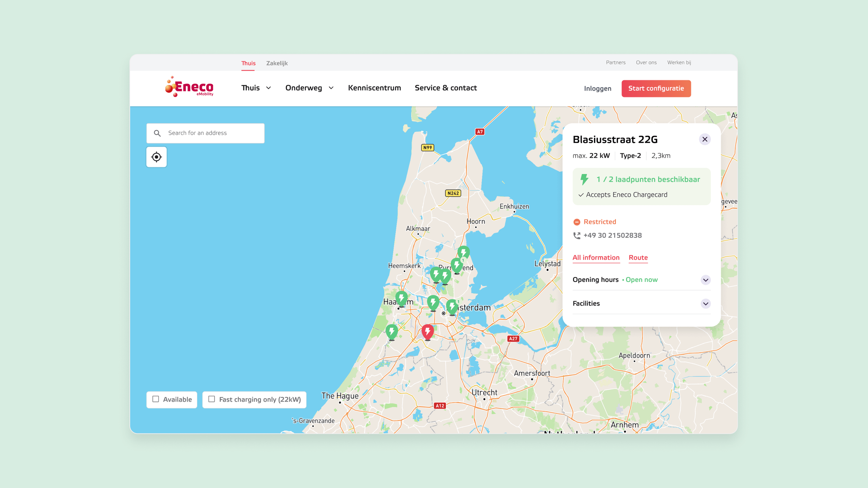
Task: Open the Partners link
Action: 616,63
